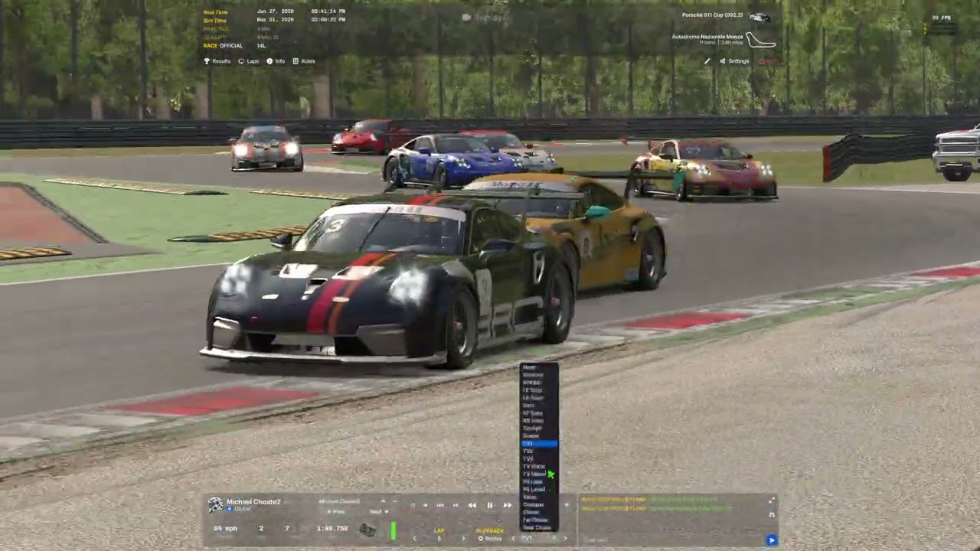Expand the dropdown arrow left of chat

point(567,505)
